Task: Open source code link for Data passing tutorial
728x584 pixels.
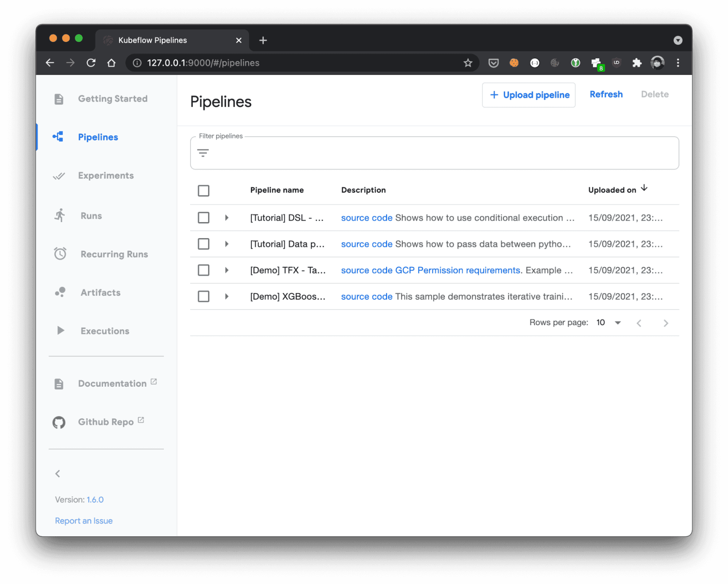Action: (x=366, y=244)
